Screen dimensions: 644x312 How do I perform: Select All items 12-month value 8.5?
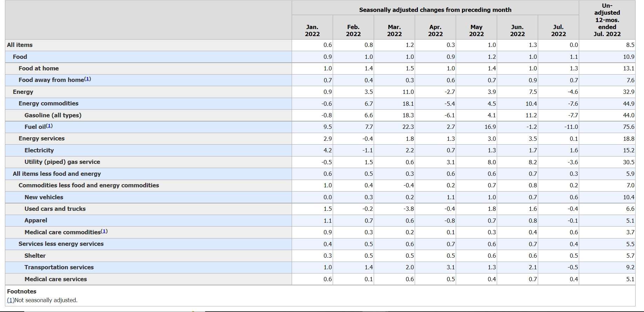click(x=630, y=45)
